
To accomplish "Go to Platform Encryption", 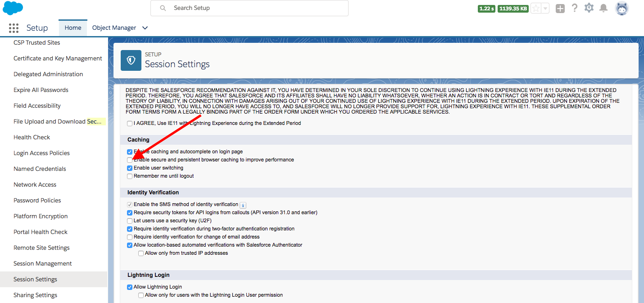I will click(41, 216).
